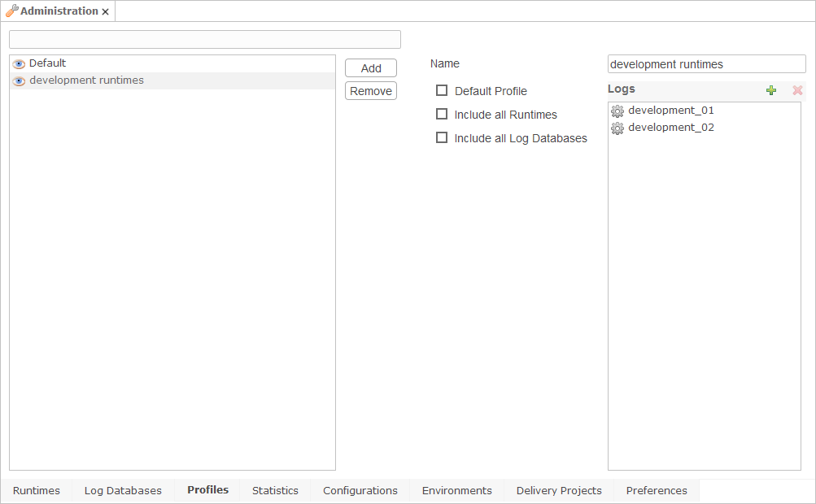Check Include all Log Databases
816x504 pixels.
pyautogui.click(x=442, y=137)
